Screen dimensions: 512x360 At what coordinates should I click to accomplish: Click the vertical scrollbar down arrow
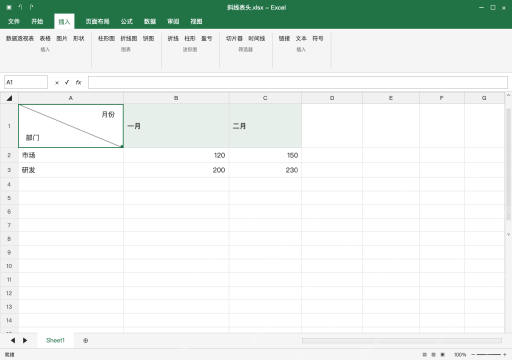coord(508,234)
